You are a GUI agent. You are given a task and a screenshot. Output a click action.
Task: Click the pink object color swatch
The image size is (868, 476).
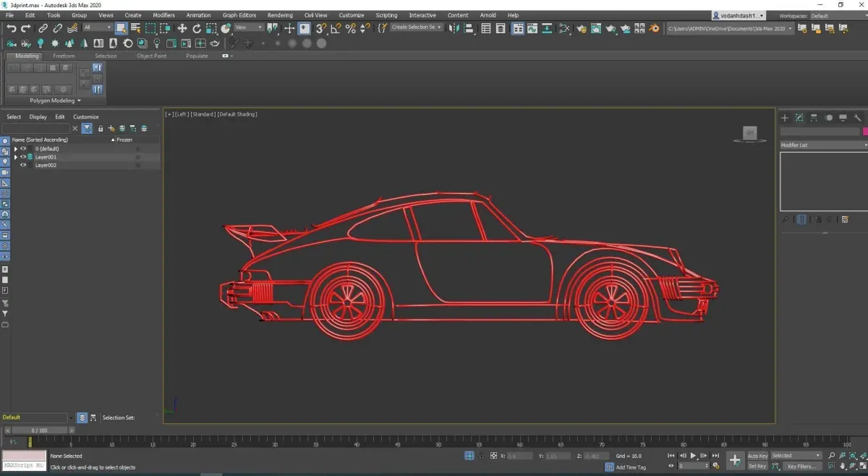pos(864,132)
